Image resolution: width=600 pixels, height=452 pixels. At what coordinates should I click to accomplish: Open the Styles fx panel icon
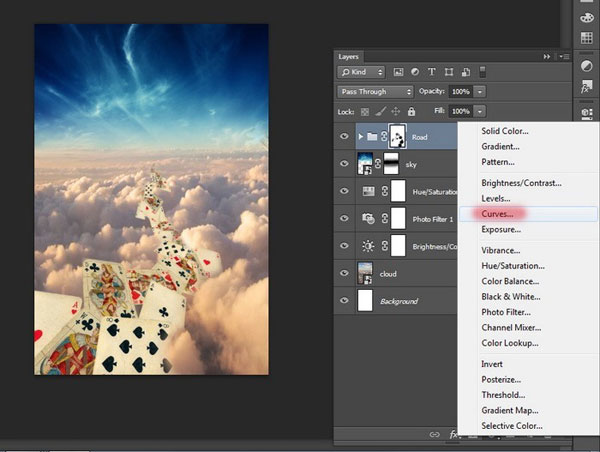(587, 86)
